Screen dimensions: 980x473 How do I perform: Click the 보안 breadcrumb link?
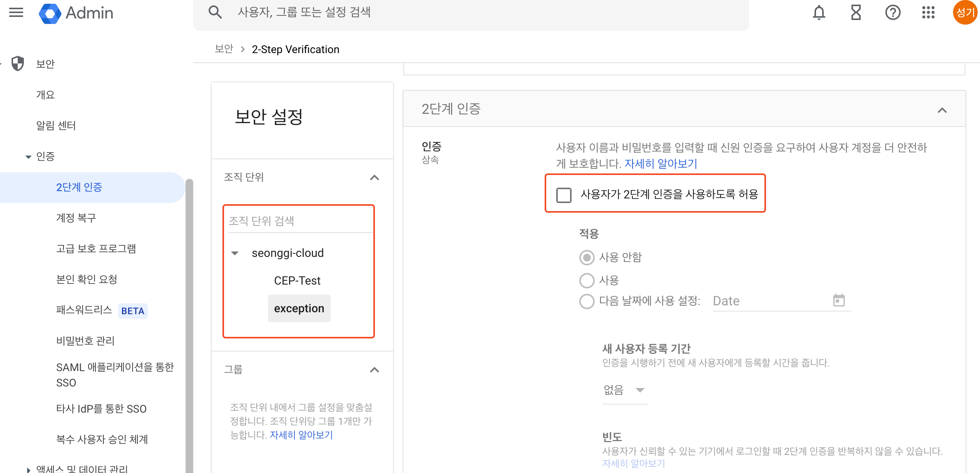click(224, 49)
